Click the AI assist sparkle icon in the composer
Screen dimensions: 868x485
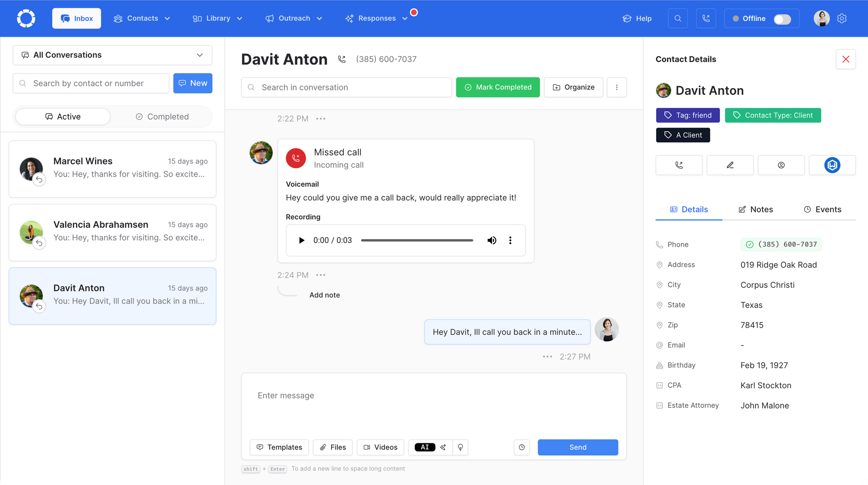click(443, 447)
